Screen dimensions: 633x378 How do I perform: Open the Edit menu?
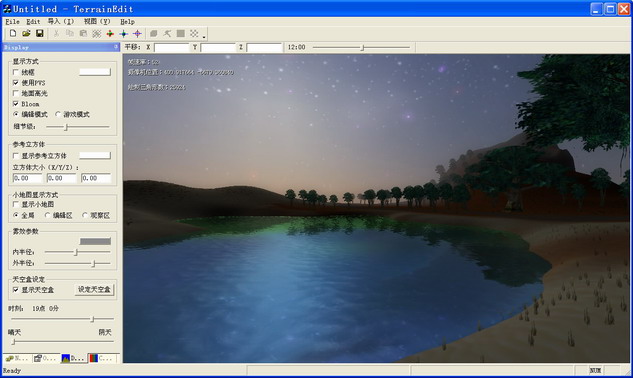point(33,21)
